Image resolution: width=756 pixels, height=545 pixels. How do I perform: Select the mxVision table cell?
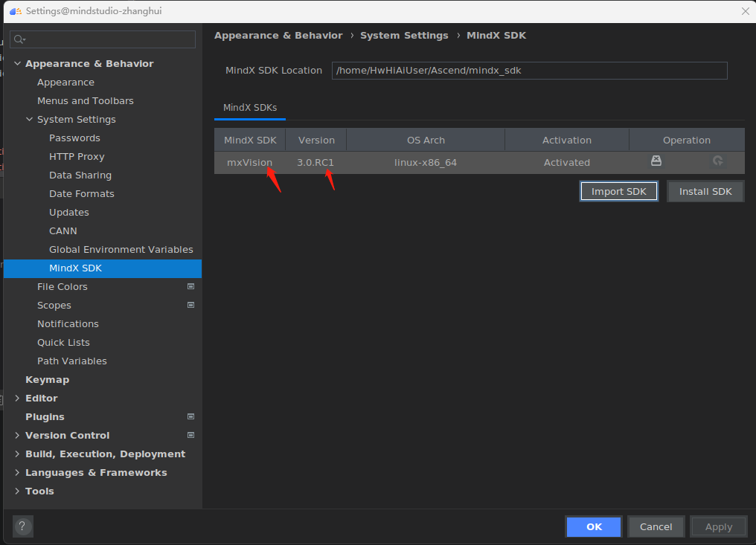pyautogui.click(x=250, y=162)
